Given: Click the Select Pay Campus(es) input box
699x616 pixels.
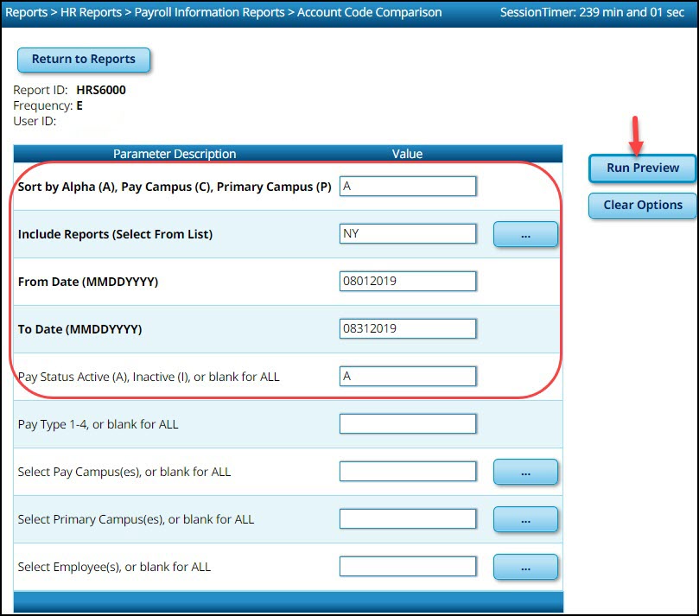Looking at the screenshot, I should pos(408,471).
